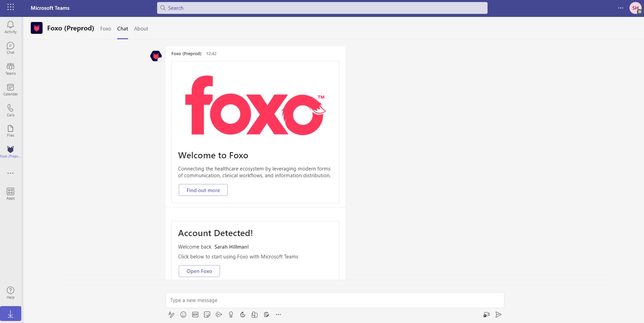Show more apps via sidebar ellipsis
This screenshot has height=323, width=644.
coord(10,173)
